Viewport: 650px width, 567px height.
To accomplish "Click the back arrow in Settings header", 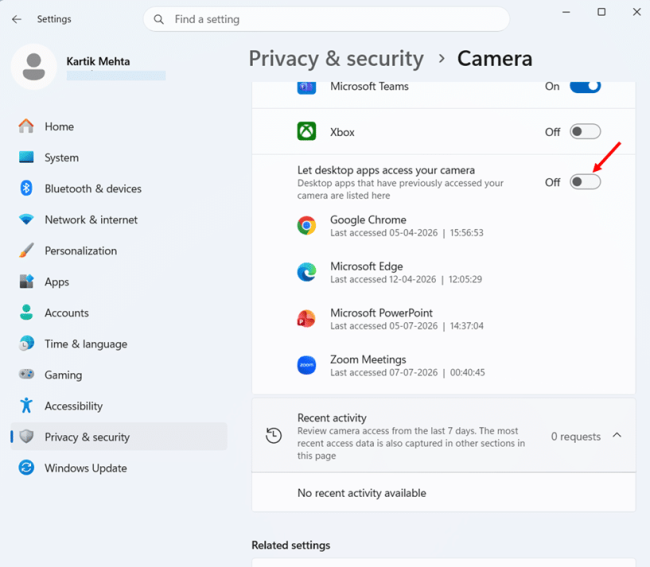I will pos(17,19).
